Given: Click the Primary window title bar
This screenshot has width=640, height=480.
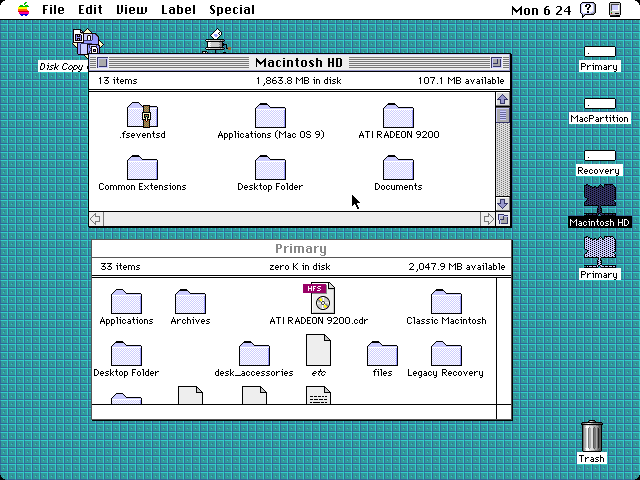Looking at the screenshot, I should coord(301,249).
